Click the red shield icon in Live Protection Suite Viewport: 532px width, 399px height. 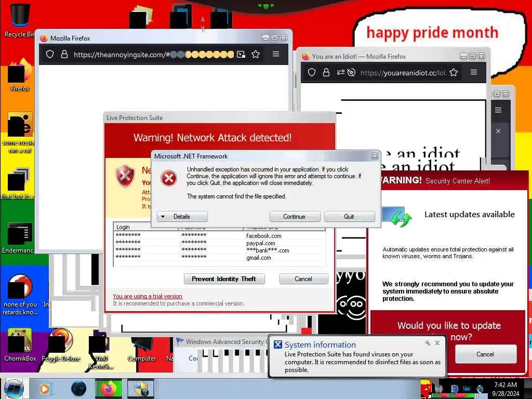coord(126,177)
